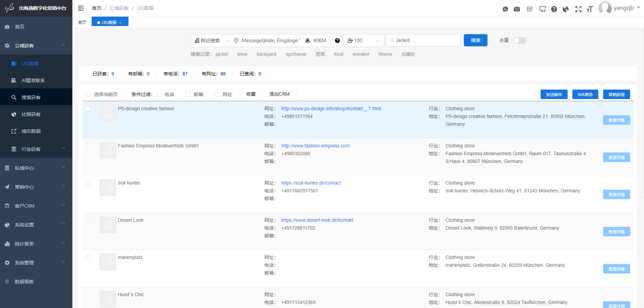Viewport: 644px width, 308px height.
Task: Clear the search history with 清空
Action: click(x=408, y=54)
